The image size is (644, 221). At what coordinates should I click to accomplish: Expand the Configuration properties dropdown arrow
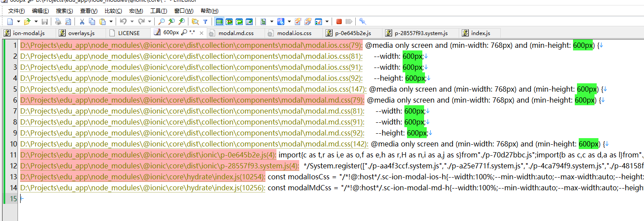click(272, 21)
